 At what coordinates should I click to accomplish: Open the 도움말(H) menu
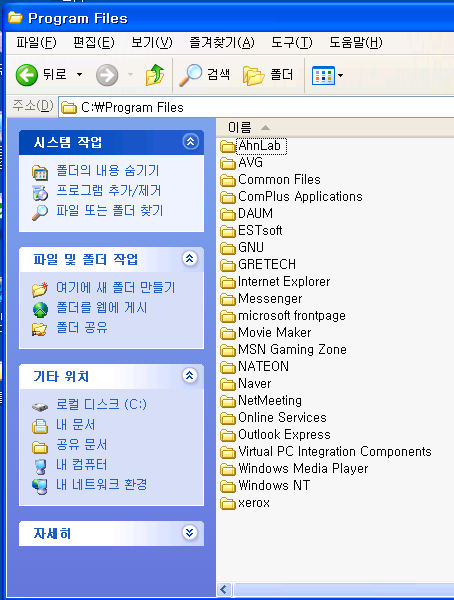(356, 42)
